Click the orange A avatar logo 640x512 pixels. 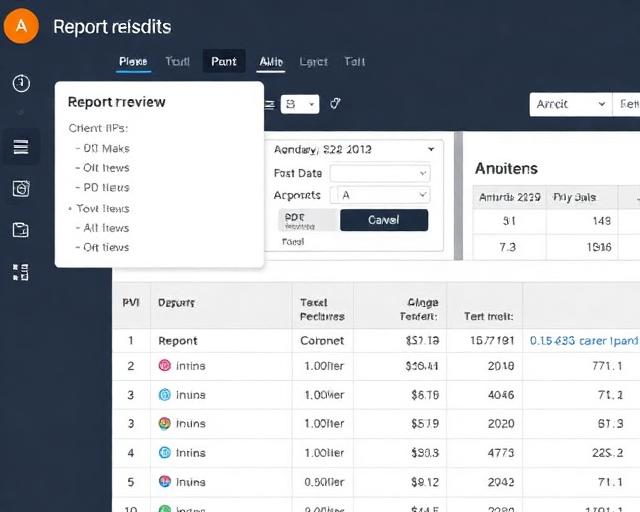[x=21, y=26]
